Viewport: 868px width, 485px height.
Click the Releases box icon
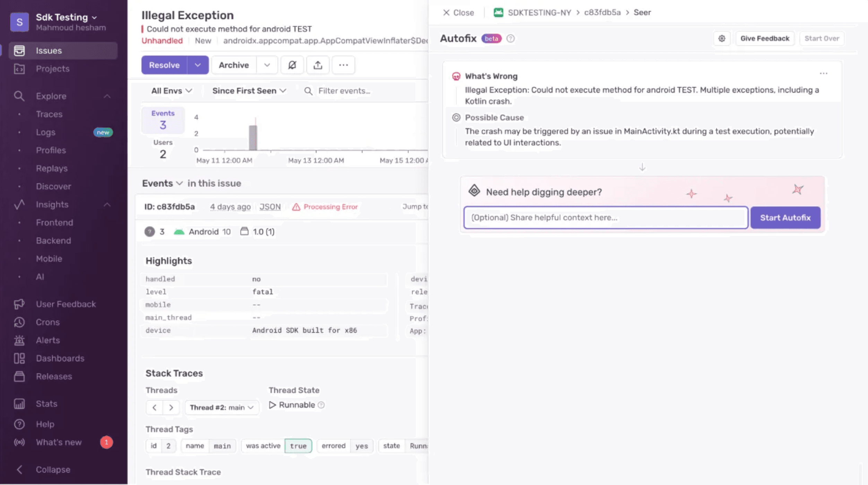coord(19,376)
